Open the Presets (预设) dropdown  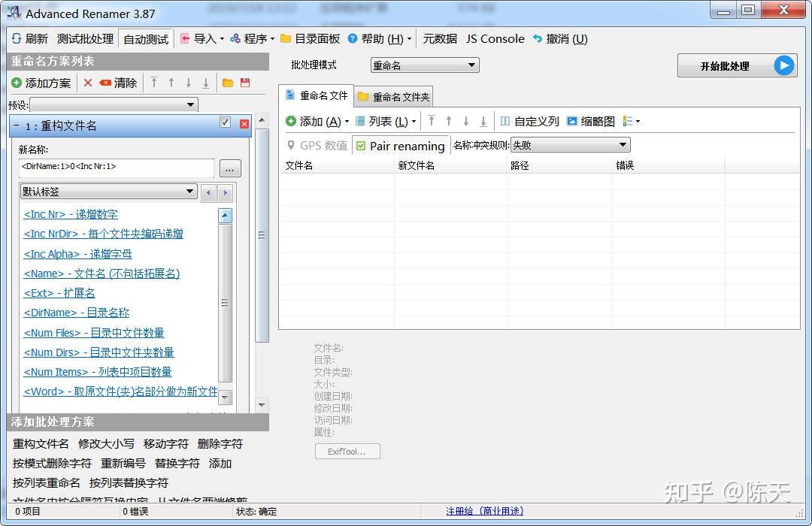tap(114, 105)
